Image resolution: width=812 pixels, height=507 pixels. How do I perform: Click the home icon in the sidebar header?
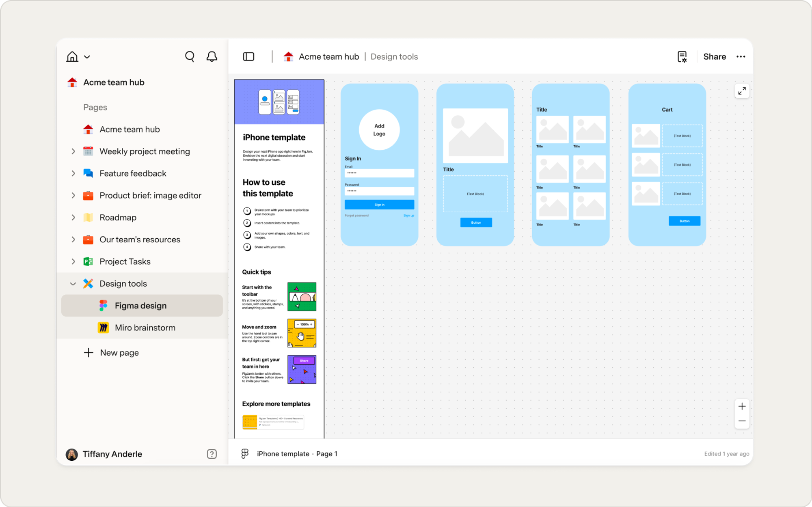72,56
